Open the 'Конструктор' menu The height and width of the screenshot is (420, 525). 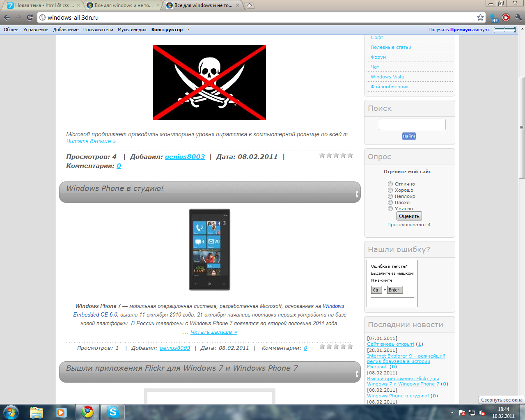pos(167,30)
